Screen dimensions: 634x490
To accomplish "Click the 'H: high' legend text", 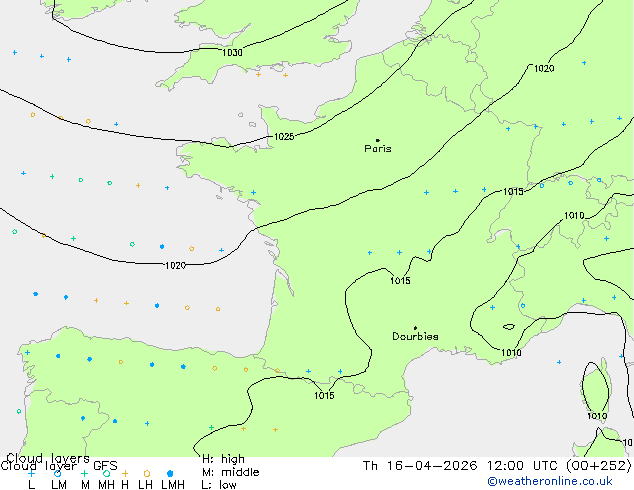I will 223,459.
